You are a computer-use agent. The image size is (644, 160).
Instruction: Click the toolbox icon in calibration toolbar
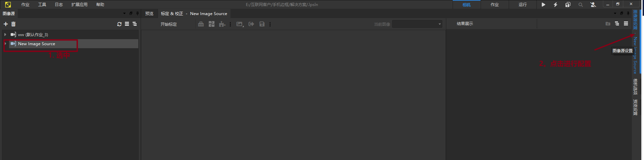[x=201, y=24]
